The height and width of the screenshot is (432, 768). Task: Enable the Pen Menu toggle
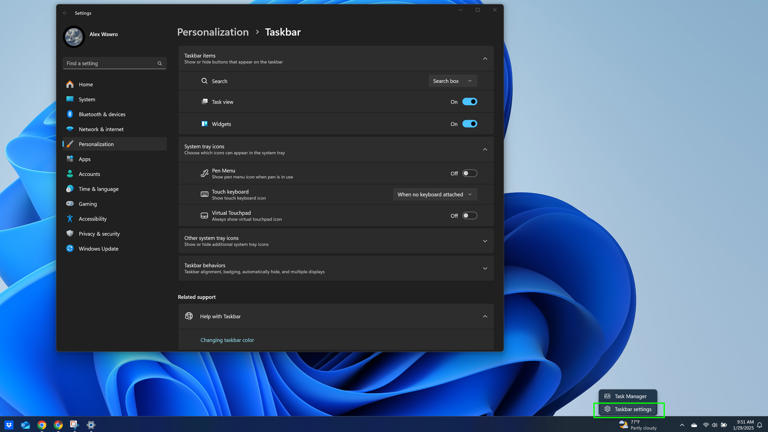pyautogui.click(x=469, y=173)
